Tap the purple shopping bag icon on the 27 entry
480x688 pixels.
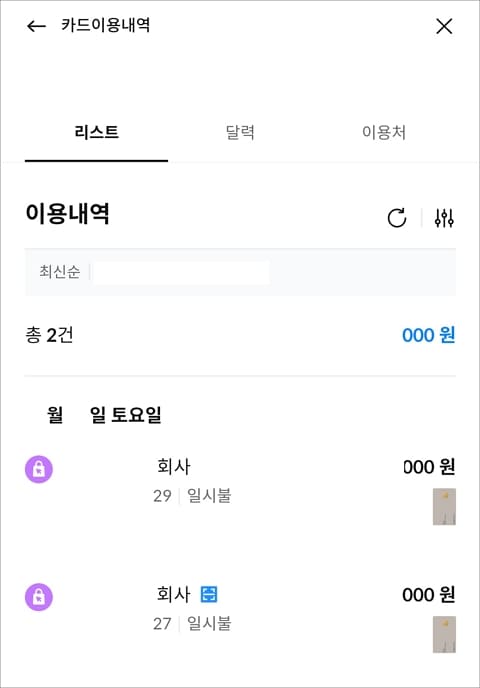coord(39,597)
